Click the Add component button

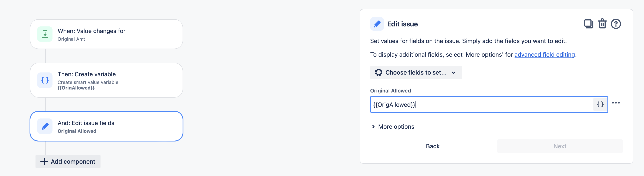pyautogui.click(x=68, y=162)
